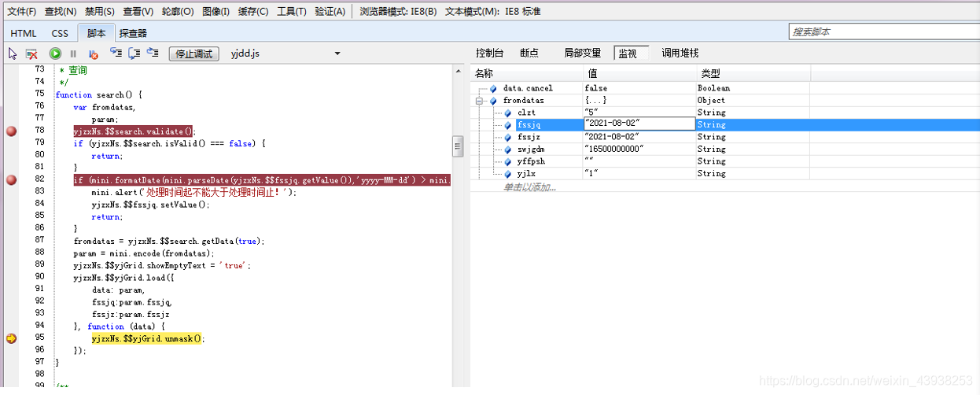Image resolution: width=980 pixels, height=395 pixels.
Task: Switch to the 探查器 tab
Action: [x=133, y=33]
